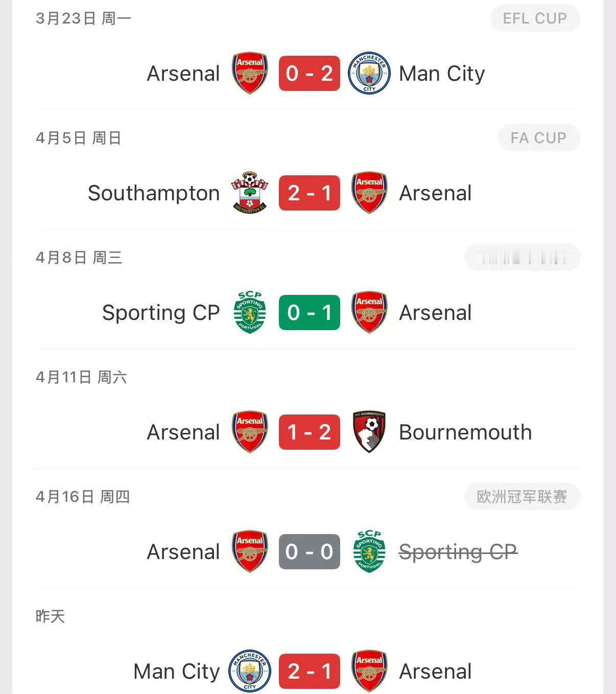Click Arsenal crest in April 11 match
Viewport: 616px width, 694px height.
[250, 432]
